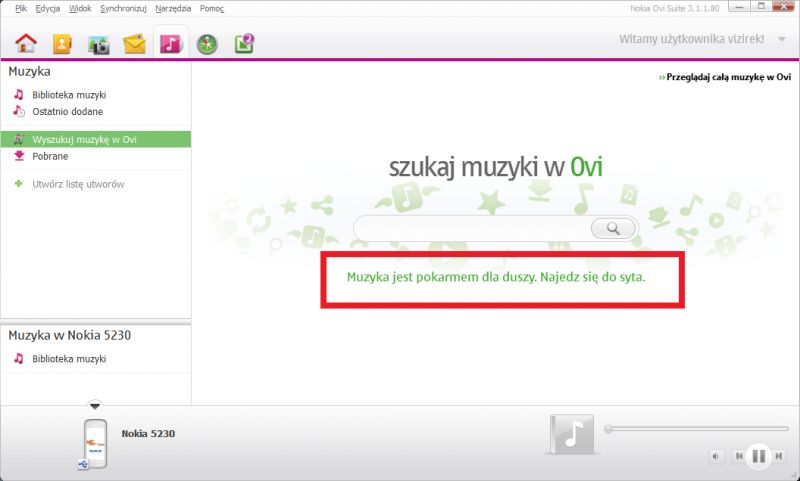
Task: Skip to next track
Action: [779, 456]
